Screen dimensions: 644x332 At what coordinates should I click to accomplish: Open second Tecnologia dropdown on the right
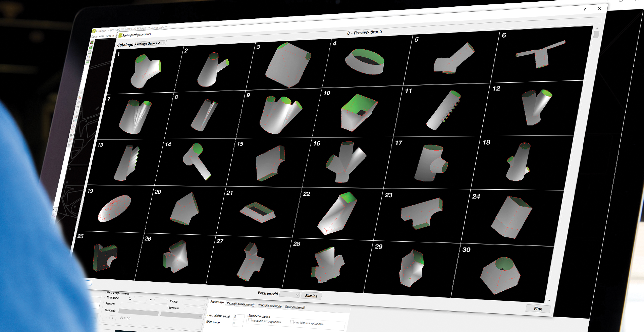pyautogui.click(x=181, y=315)
